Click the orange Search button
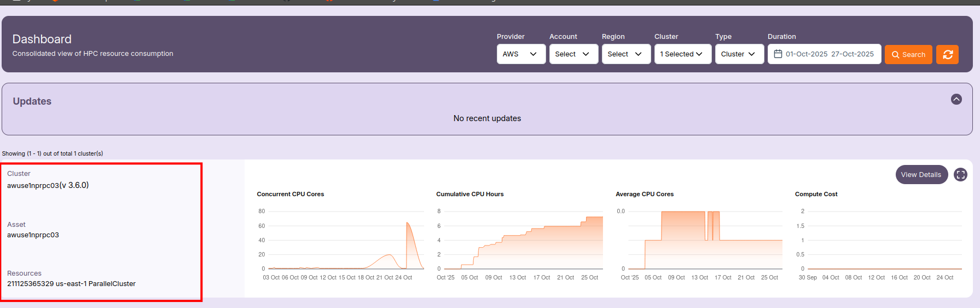This screenshot has height=308, width=980. pos(908,54)
